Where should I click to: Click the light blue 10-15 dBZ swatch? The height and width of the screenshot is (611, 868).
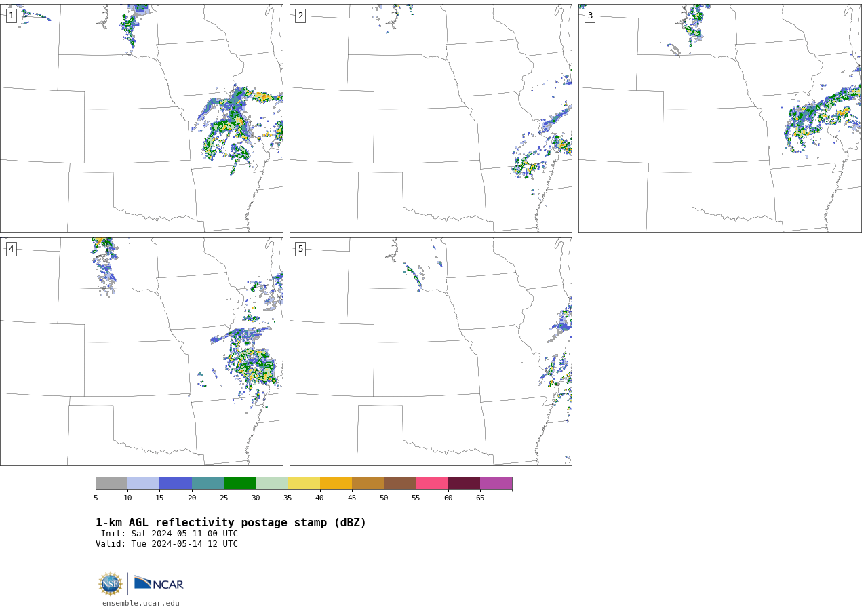[x=143, y=484]
